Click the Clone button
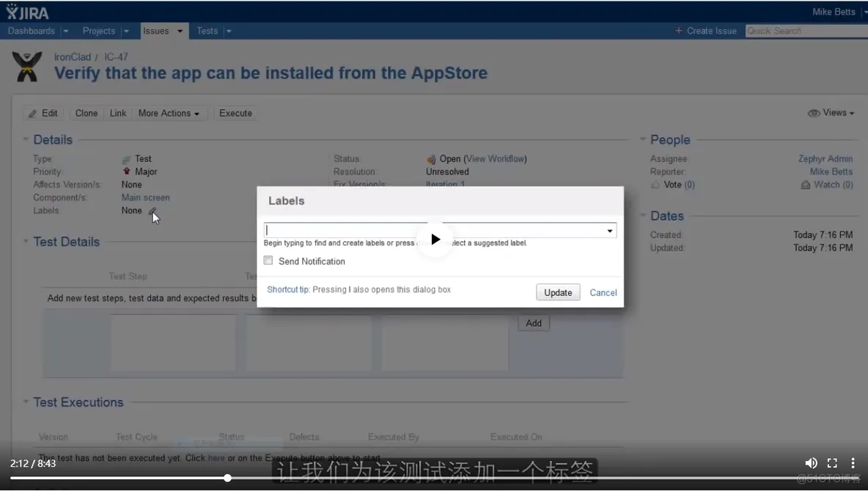 pyautogui.click(x=87, y=113)
